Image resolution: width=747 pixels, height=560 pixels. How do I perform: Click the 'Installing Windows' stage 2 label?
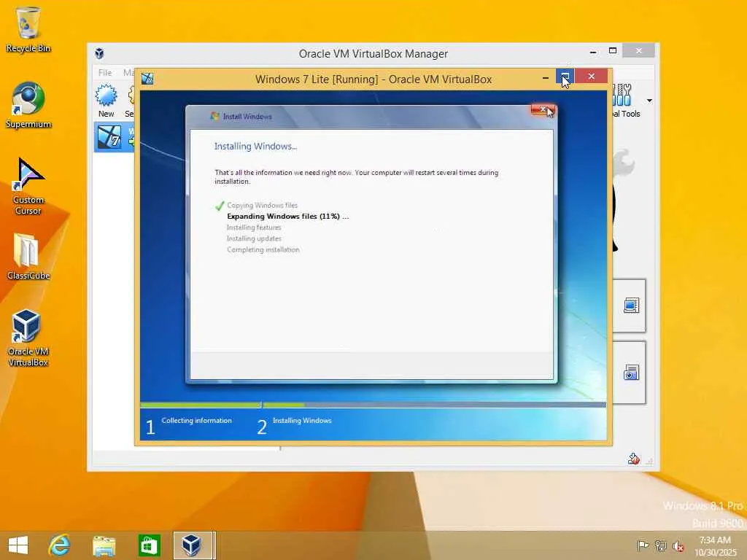coord(302,421)
